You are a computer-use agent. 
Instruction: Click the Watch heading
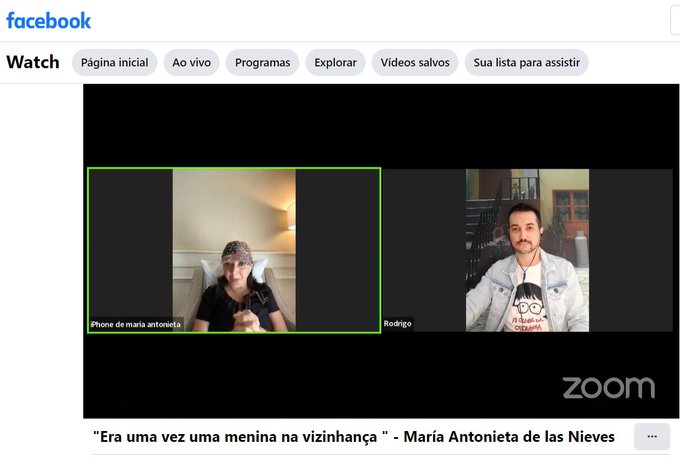[x=33, y=62]
